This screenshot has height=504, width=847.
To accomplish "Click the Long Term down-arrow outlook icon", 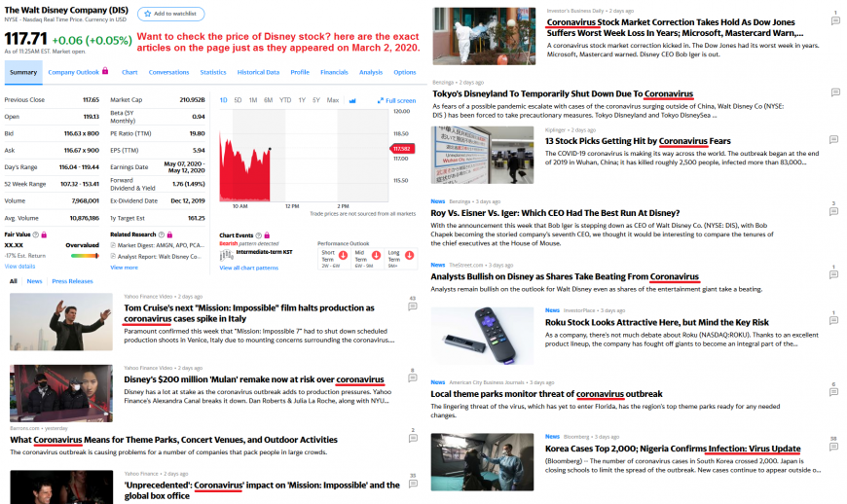I will point(410,255).
